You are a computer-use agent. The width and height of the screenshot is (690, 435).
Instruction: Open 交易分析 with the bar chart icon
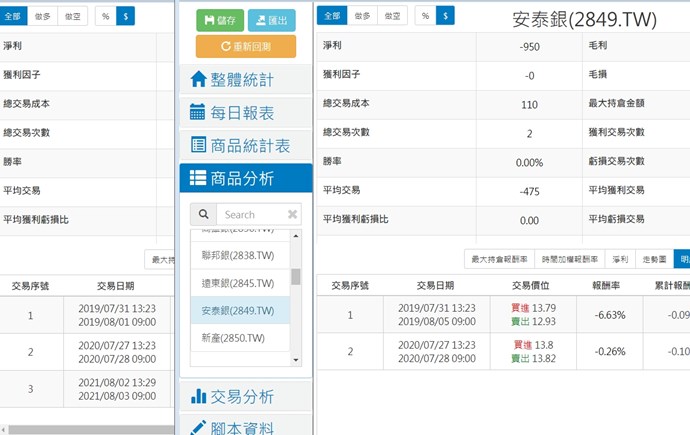[x=246, y=397]
